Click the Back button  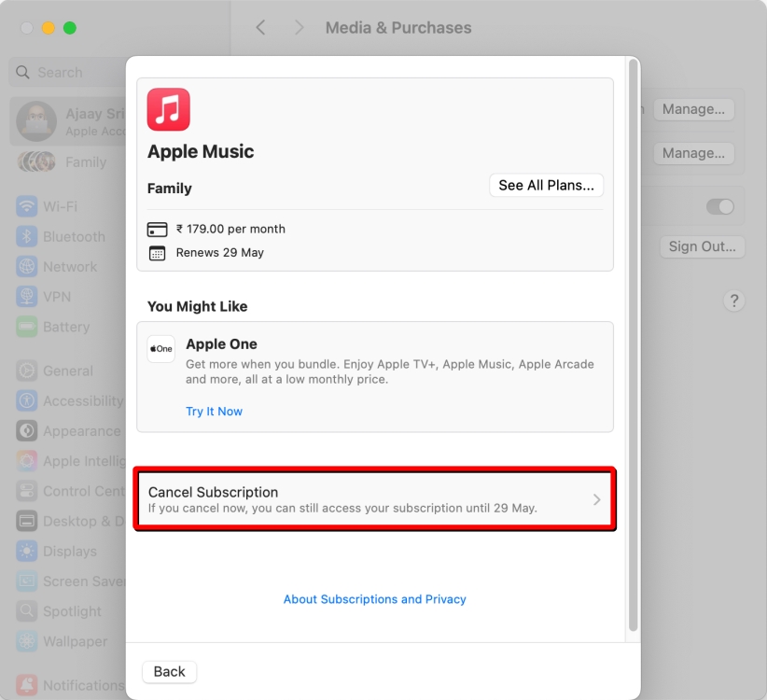169,672
